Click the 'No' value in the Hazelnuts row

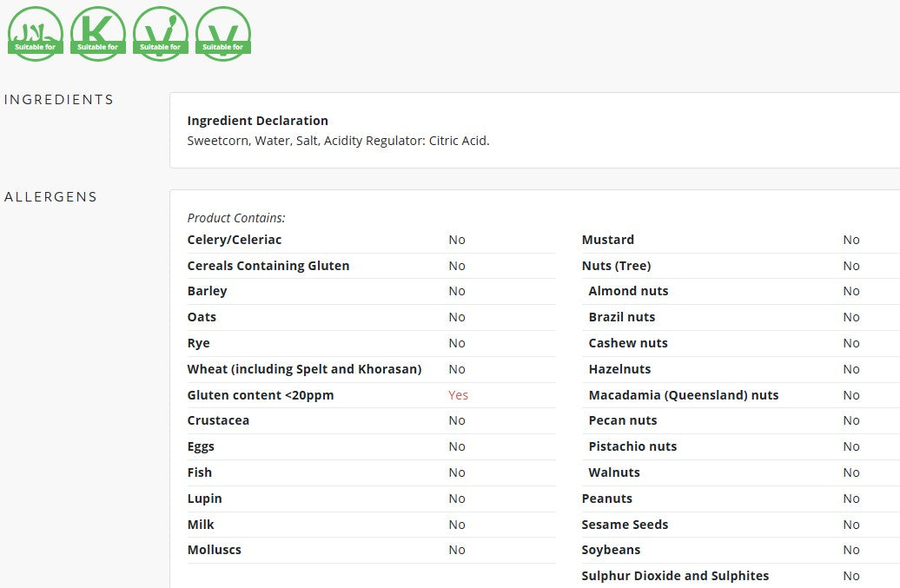(851, 369)
